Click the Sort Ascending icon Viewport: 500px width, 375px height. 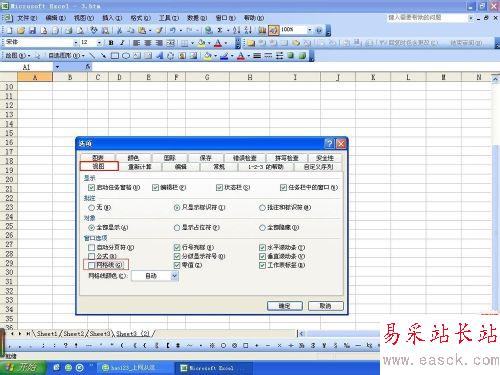[x=236, y=30]
